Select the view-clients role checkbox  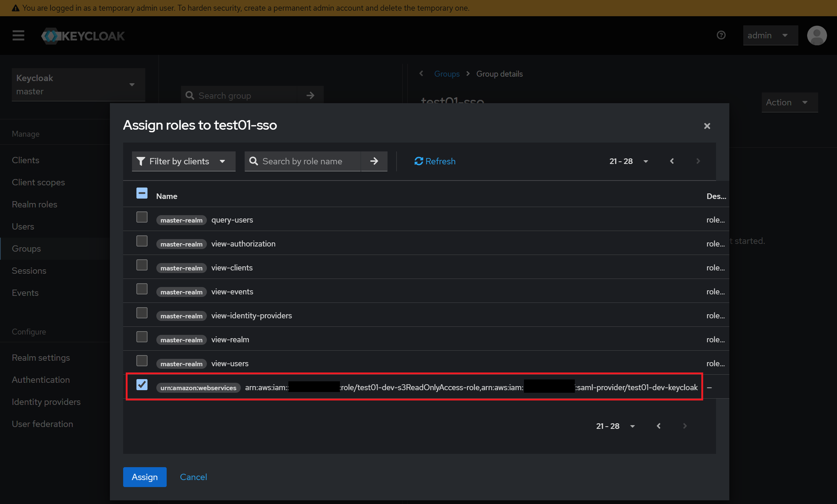click(142, 265)
